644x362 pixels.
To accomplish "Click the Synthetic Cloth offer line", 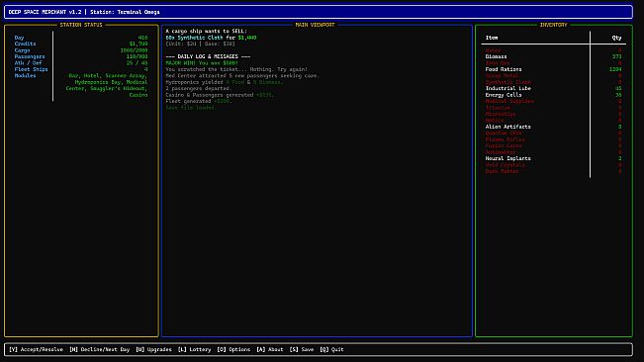I will 211,38.
